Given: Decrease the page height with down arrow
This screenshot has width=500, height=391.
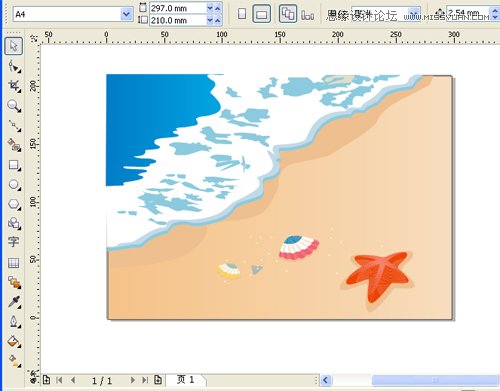Looking at the screenshot, I should click(210, 20).
